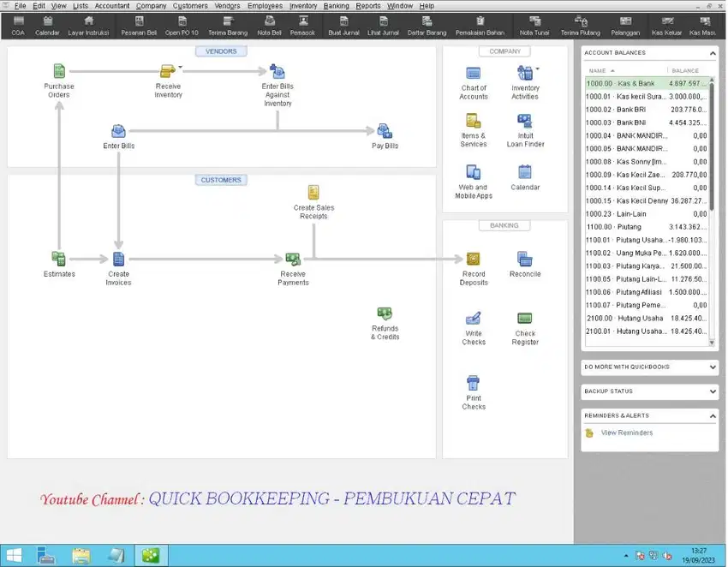Click the Enter Bills icon
728x567 pixels.
118,131
